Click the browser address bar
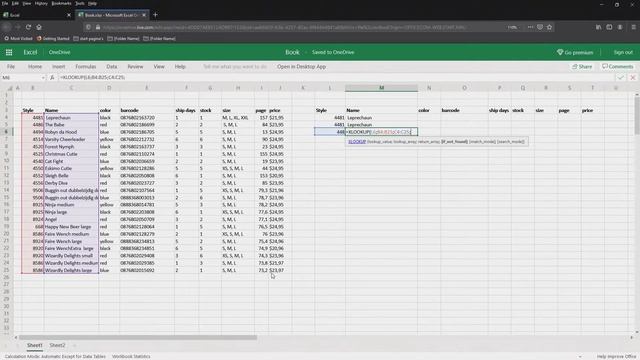Viewport: 640px width, 360px height. 302,27
